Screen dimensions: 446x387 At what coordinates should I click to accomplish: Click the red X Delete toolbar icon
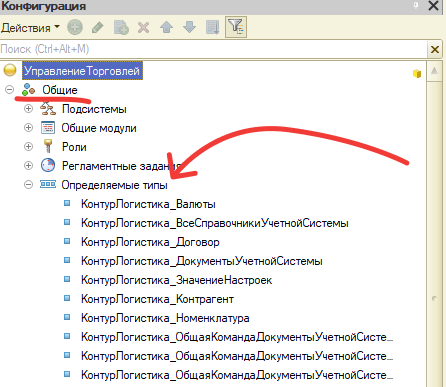point(143,27)
